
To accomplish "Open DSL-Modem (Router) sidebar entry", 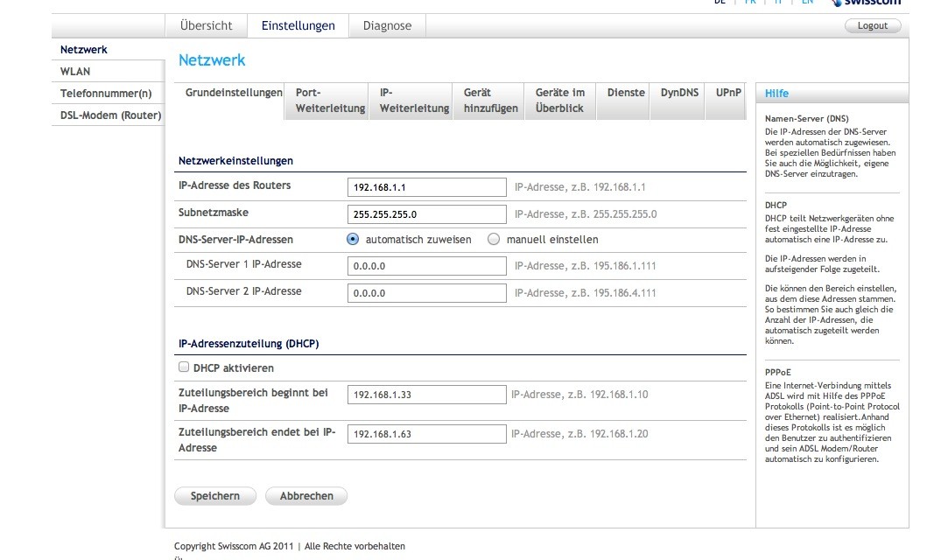I will click(110, 115).
